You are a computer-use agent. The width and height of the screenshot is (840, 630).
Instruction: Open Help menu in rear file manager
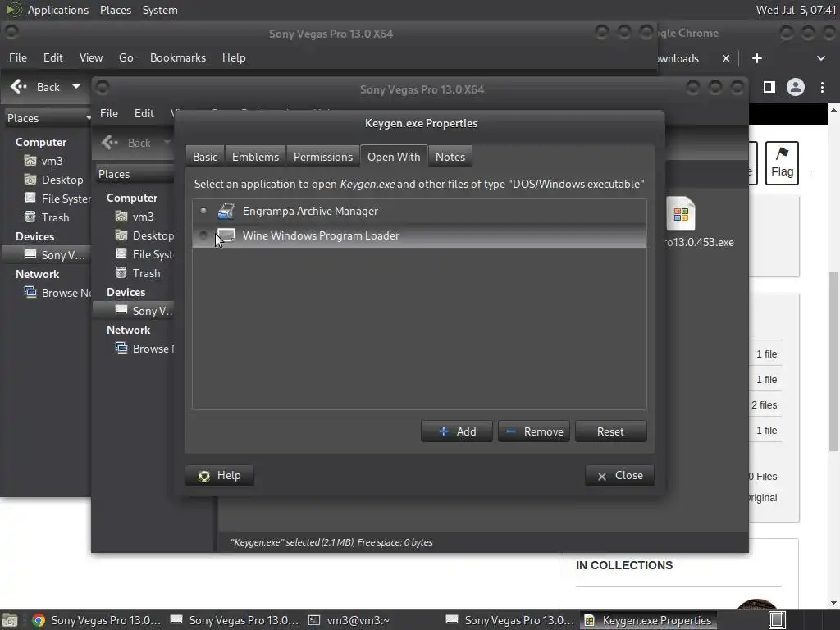click(x=234, y=58)
